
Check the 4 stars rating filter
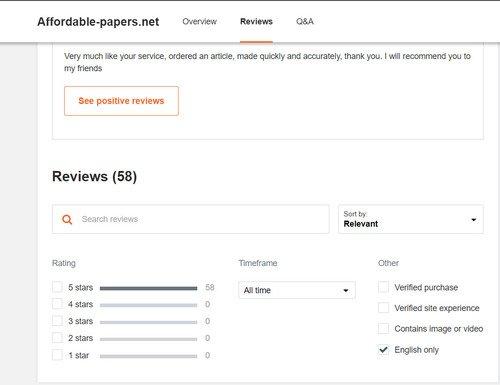pos(57,304)
